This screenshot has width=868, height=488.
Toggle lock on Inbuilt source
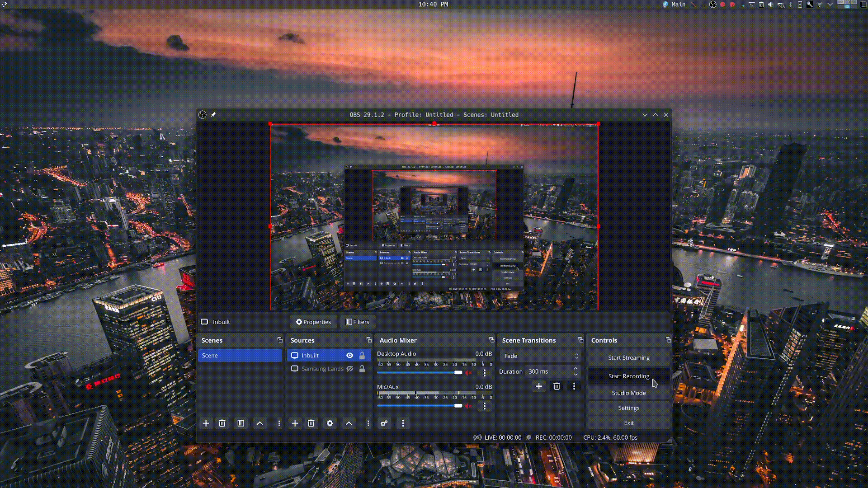362,356
